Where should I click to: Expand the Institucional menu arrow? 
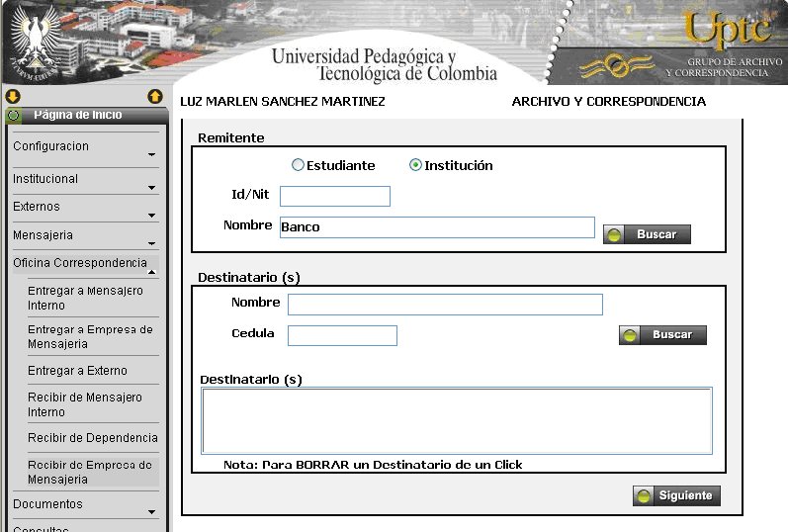tap(152, 188)
